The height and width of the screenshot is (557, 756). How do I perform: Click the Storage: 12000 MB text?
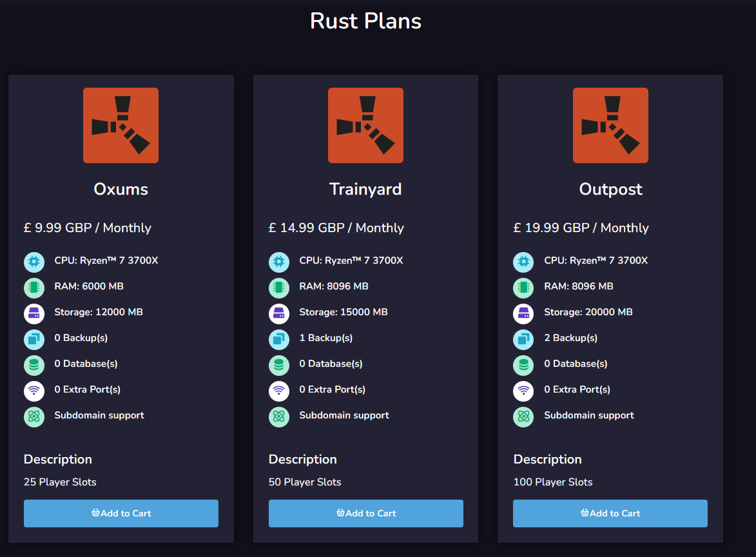99,312
